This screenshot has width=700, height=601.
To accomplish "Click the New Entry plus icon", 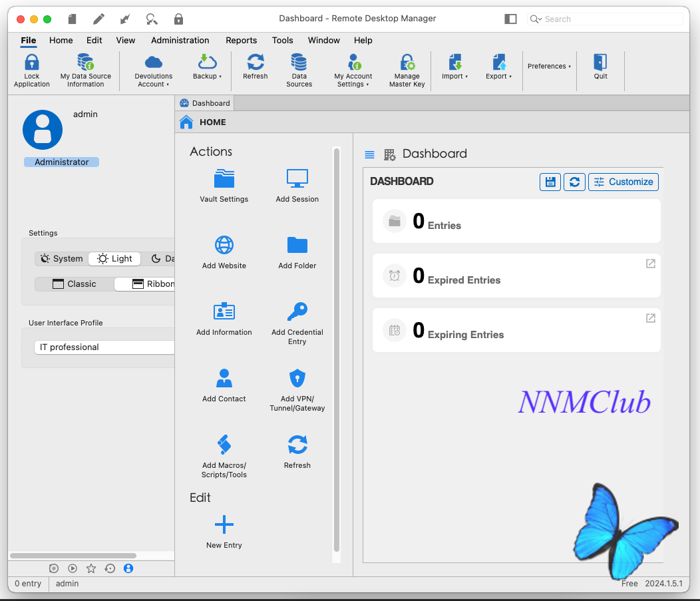I will pos(224,524).
